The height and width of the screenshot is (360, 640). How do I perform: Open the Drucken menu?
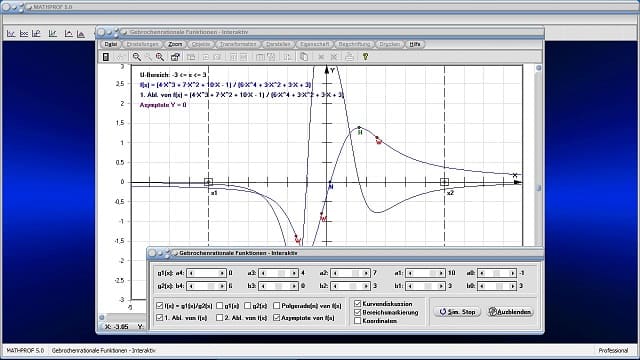(x=389, y=44)
